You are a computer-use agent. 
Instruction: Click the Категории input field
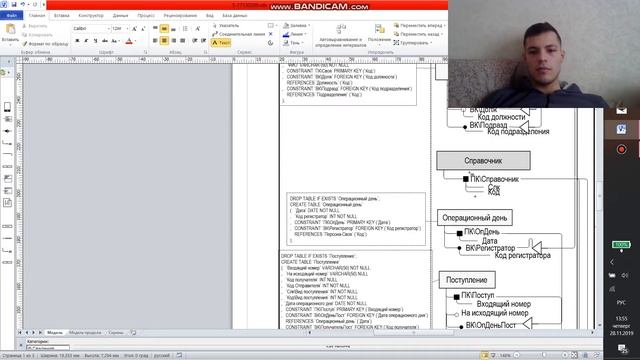click(x=48, y=348)
